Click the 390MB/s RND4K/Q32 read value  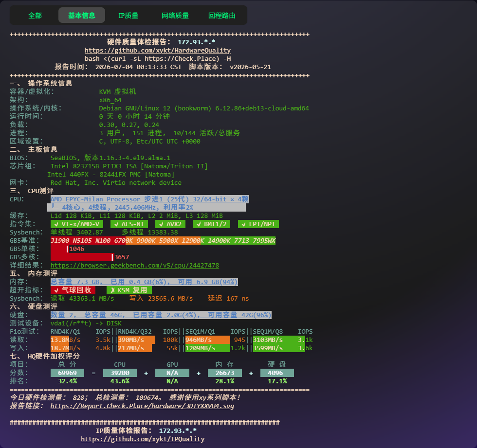(131, 340)
